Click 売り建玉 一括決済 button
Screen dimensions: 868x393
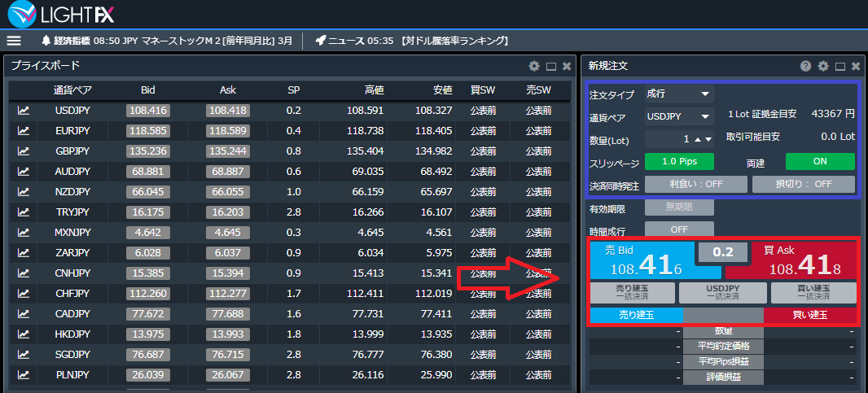click(633, 292)
